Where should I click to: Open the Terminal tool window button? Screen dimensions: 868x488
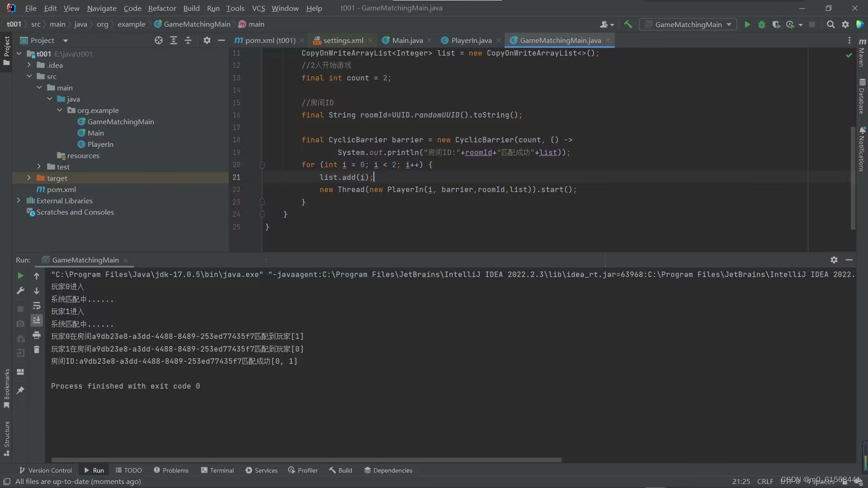point(217,470)
